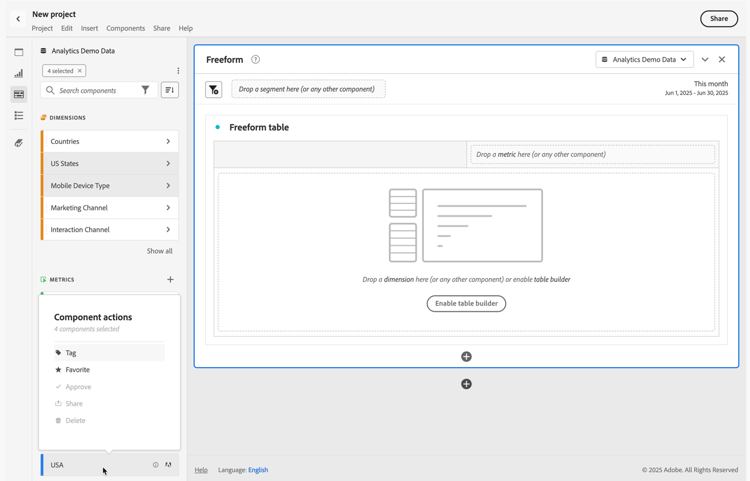Add a new panel with plus below Freeform
Viewport: 750px width, 481px height.
click(466, 384)
